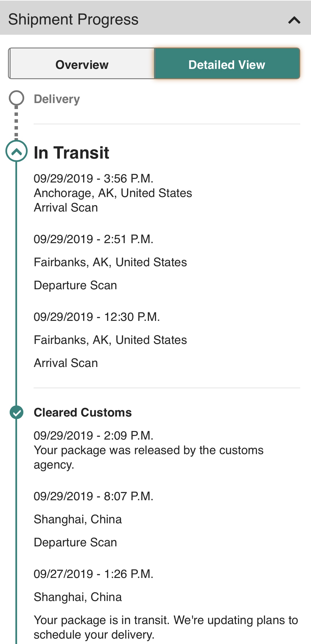311x644 pixels.
Task: Click the Cleared Customs checkmark icon
Action: tap(17, 412)
